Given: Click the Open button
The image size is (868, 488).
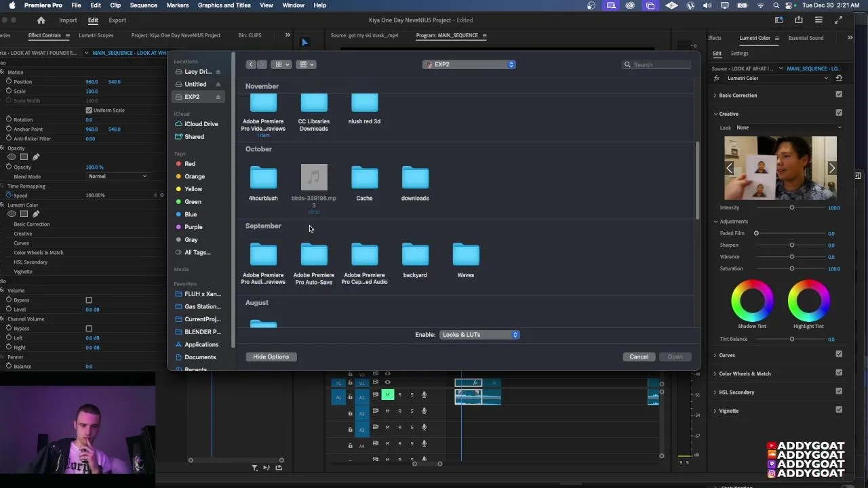Looking at the screenshot, I should [675, 357].
